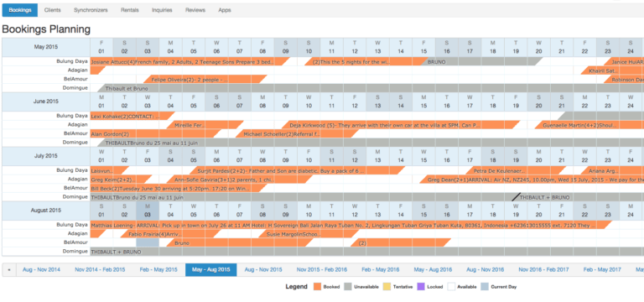644x302 pixels.
Task: Select the Aug - Nov 2014 period
Action: pyautogui.click(x=41, y=270)
